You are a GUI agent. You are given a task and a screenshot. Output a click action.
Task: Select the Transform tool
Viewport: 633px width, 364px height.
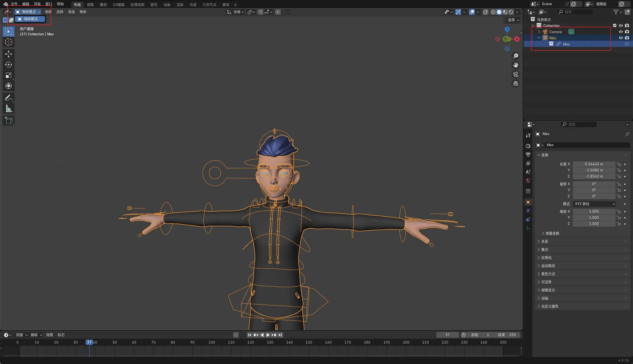click(x=9, y=86)
